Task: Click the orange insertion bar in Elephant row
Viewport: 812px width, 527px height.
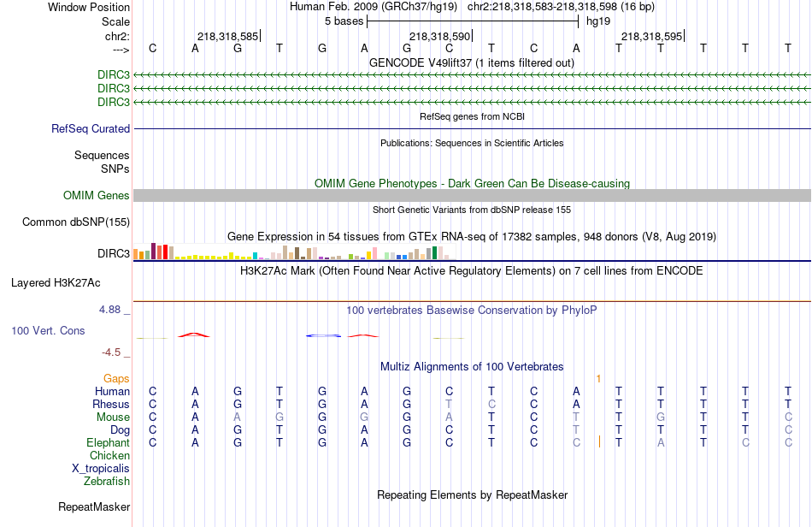Action: (x=599, y=442)
